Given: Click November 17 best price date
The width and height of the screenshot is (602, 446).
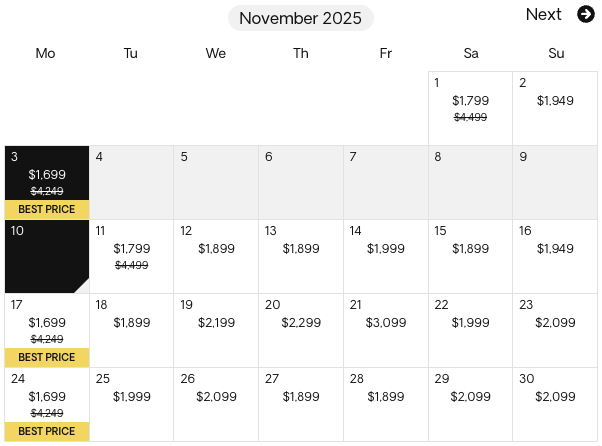Looking at the screenshot, I should coord(47,330).
